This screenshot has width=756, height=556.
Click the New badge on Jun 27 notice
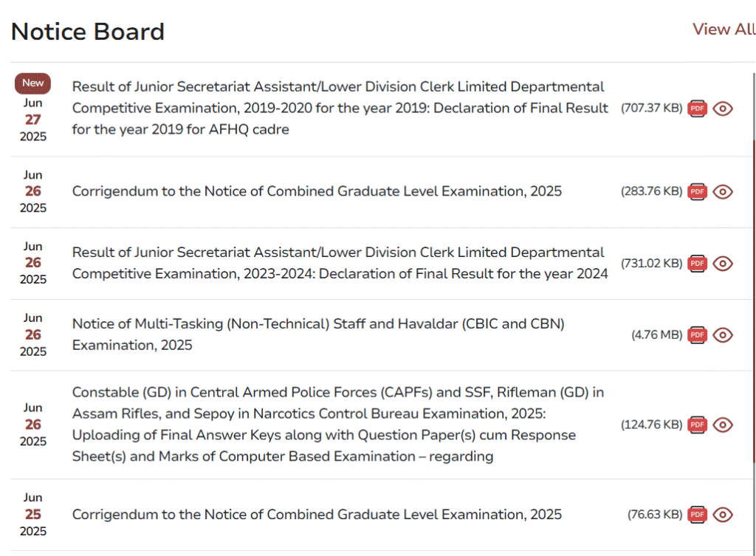32,83
